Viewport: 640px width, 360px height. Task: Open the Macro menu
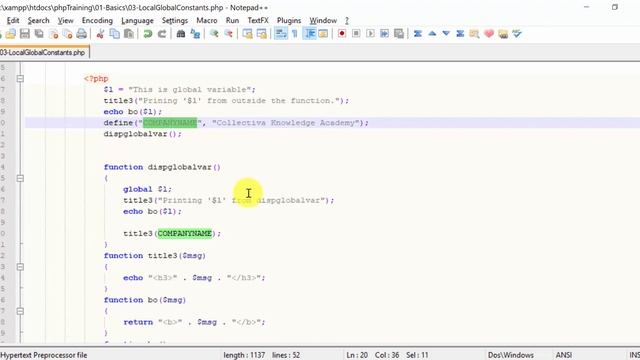207,20
